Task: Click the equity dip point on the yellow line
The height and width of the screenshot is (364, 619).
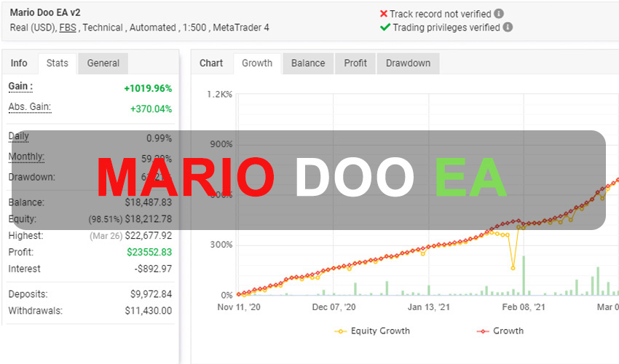Action: [x=513, y=268]
